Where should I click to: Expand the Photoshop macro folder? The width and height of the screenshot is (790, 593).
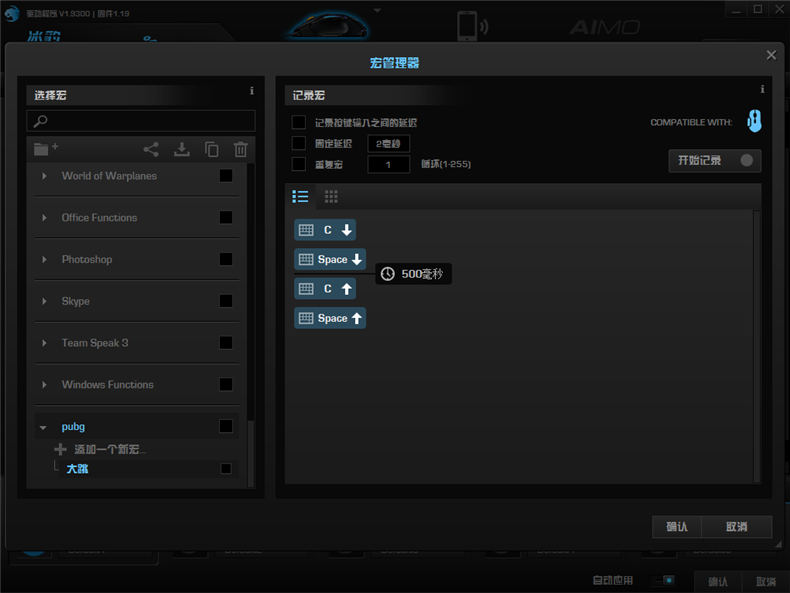click(44, 260)
